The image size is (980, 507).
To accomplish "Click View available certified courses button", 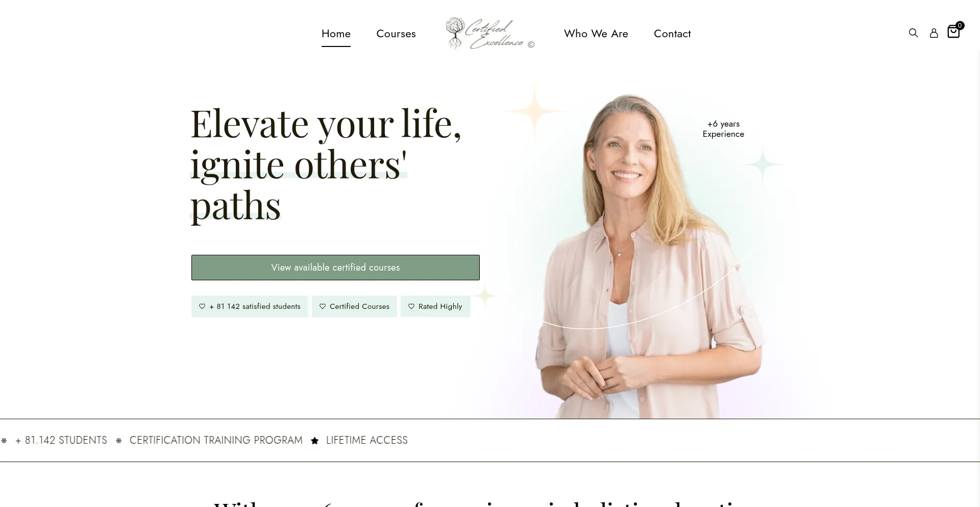I will (335, 268).
